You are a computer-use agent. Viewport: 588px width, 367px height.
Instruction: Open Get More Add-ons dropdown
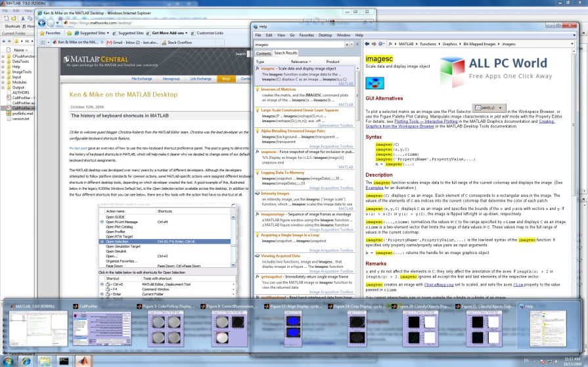click(x=187, y=33)
